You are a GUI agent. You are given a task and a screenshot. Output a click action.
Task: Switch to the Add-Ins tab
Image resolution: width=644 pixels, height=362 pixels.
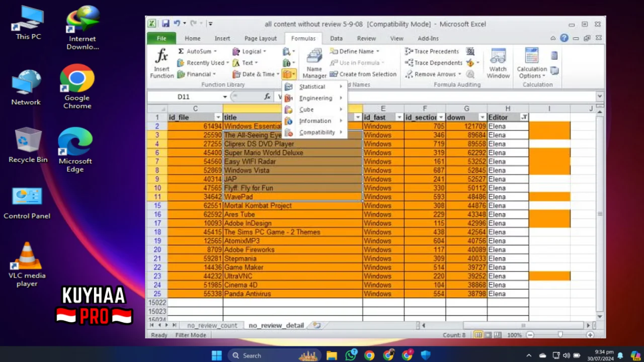point(428,38)
